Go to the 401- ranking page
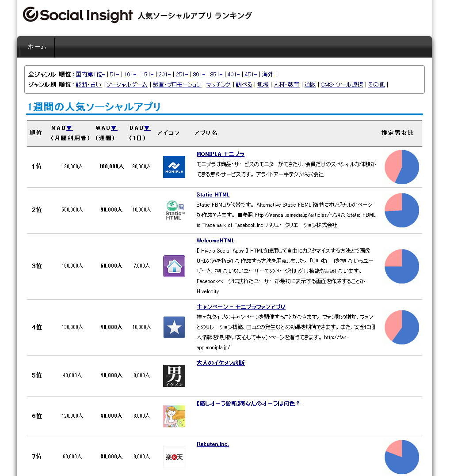 point(233,74)
